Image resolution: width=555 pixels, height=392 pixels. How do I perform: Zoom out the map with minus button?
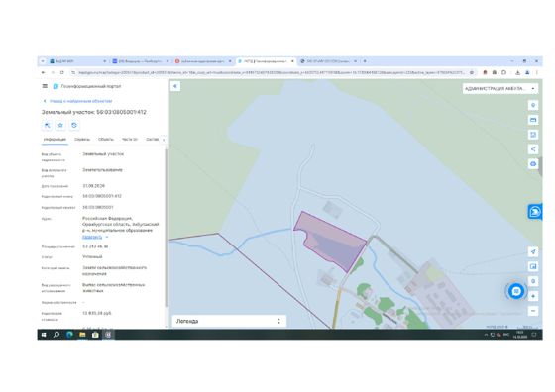[533, 311]
